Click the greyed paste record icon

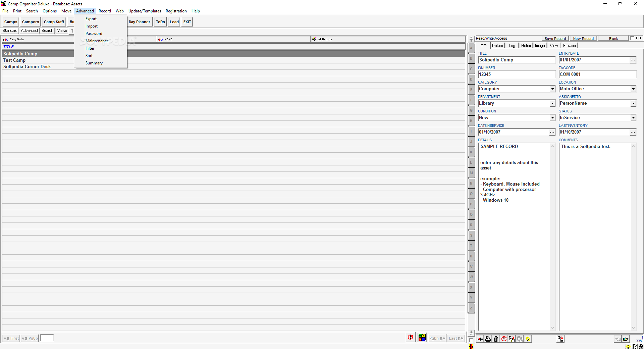click(520, 339)
